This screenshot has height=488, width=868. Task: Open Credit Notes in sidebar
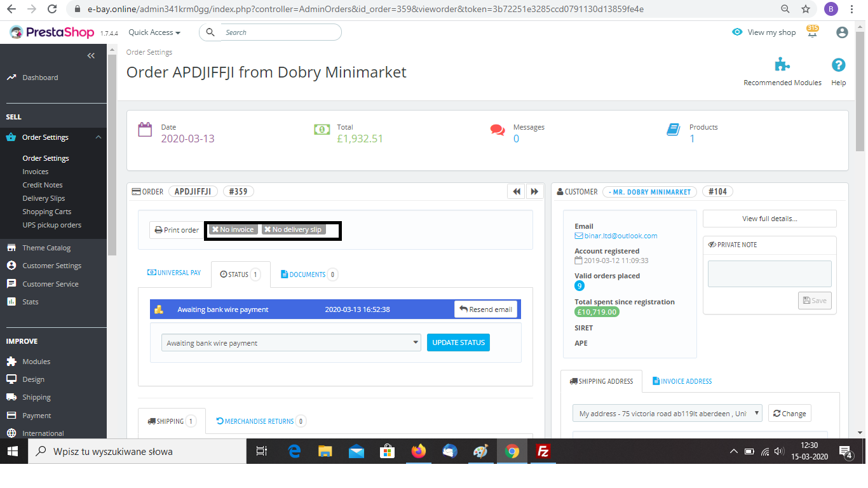tap(43, 185)
